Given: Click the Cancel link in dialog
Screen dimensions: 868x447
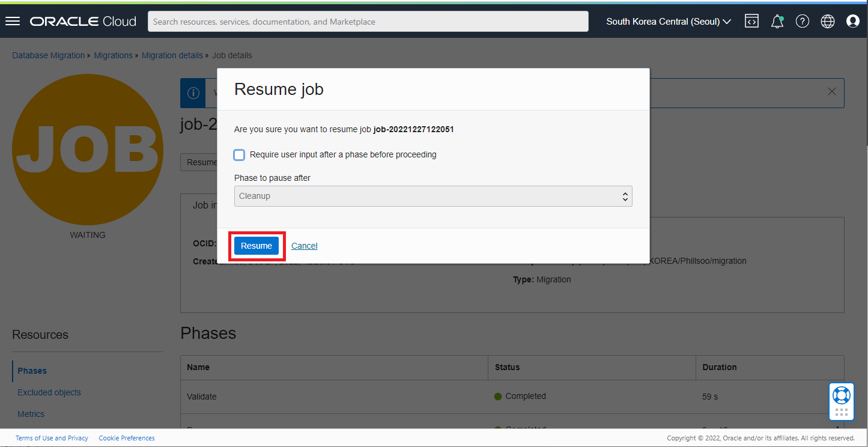Looking at the screenshot, I should (305, 246).
